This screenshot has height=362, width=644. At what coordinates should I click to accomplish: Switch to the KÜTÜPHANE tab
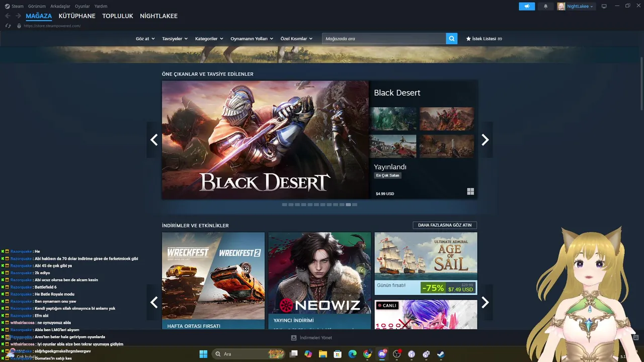(77, 16)
